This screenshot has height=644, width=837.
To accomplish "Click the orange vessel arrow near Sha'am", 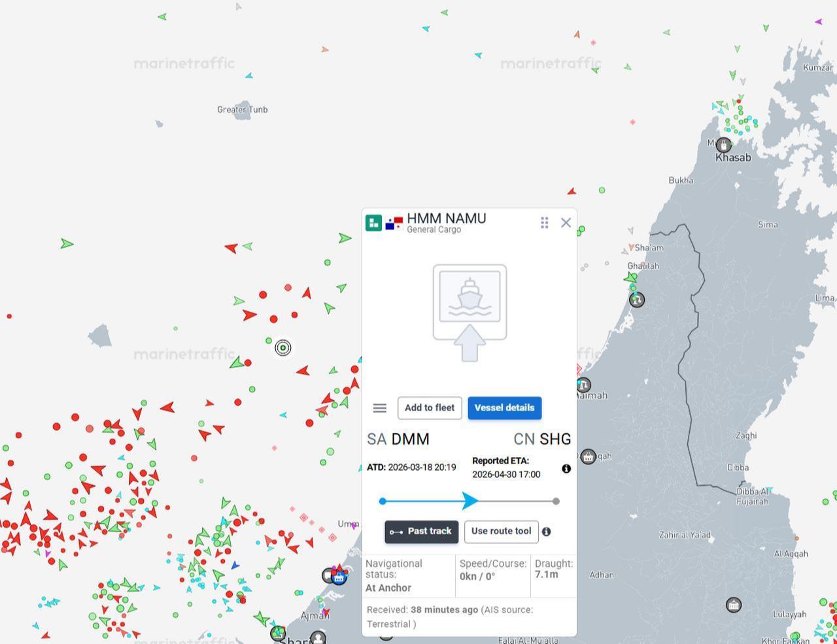I will click(631, 247).
